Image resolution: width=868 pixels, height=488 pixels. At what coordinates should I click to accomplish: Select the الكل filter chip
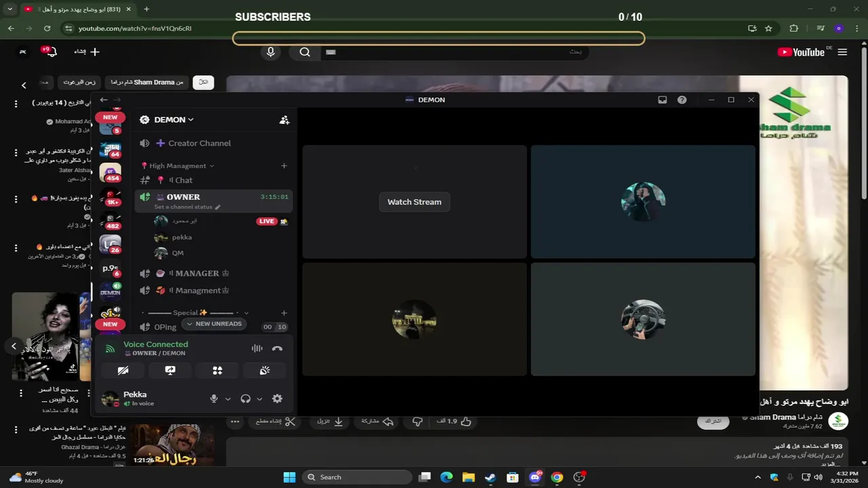click(203, 82)
